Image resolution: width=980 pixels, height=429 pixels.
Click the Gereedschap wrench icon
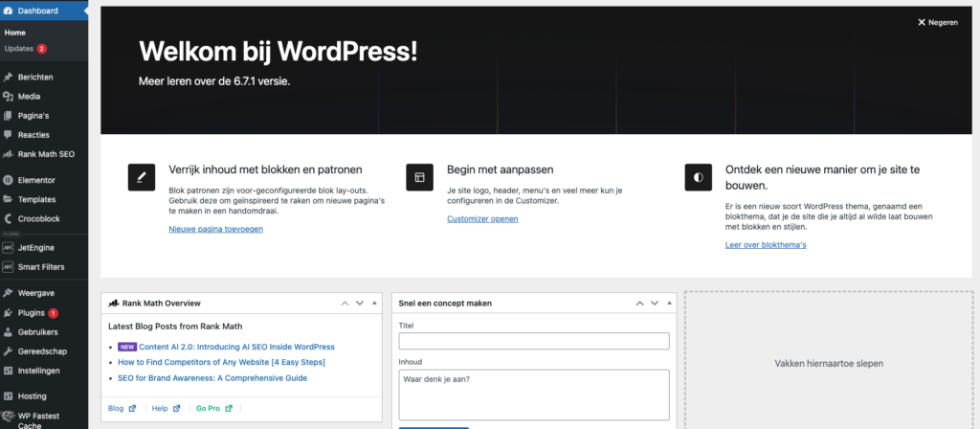(x=8, y=351)
